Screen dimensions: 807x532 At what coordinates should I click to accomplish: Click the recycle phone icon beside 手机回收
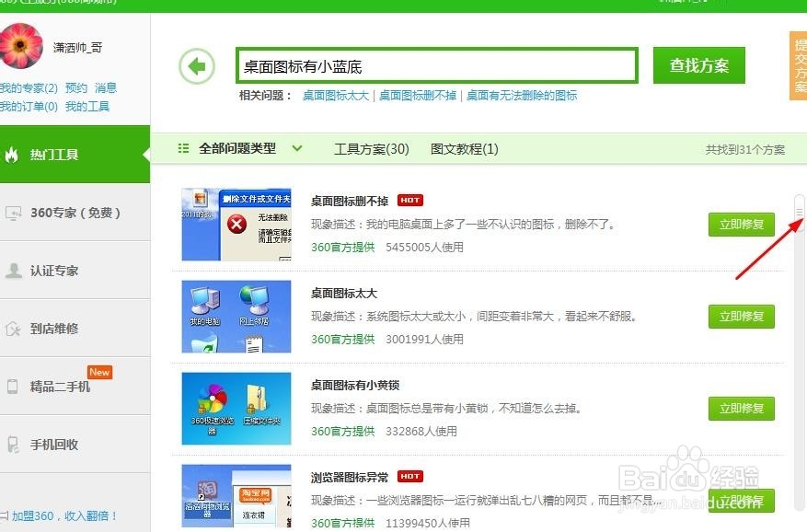[13, 445]
